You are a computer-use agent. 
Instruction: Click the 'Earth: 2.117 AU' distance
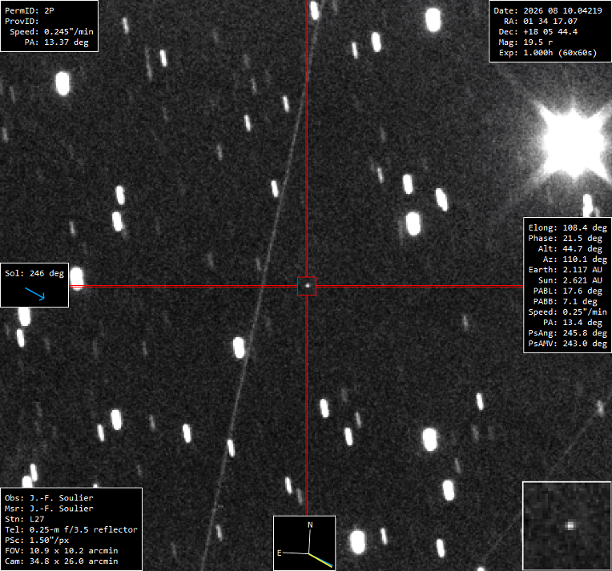566,270
